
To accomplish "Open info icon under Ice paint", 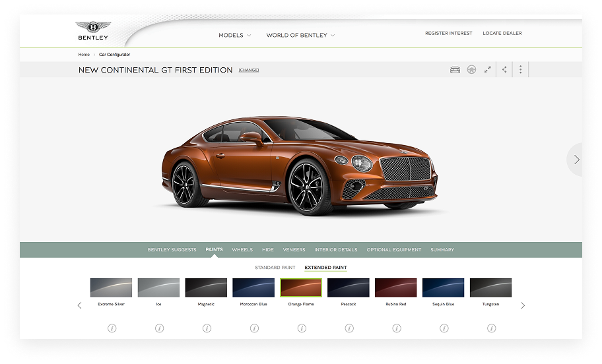I will coord(159,328).
